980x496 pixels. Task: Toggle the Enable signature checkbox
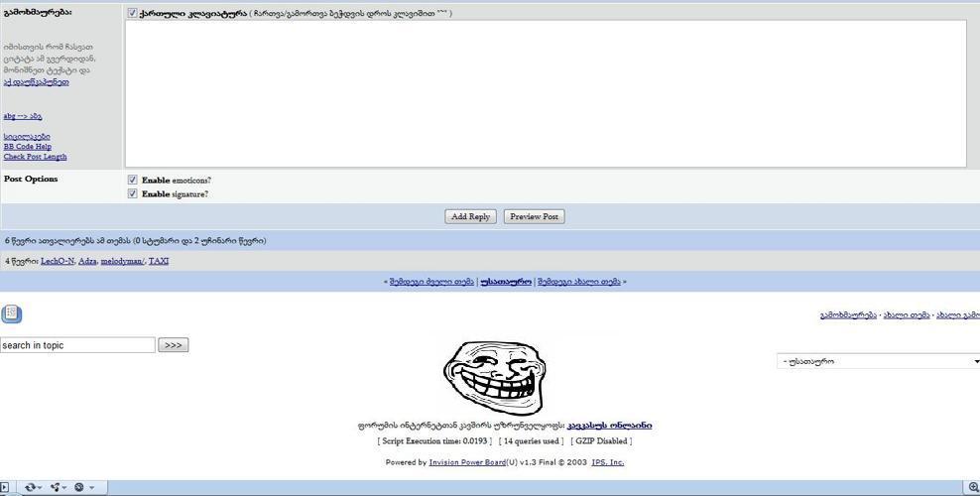tap(132, 193)
